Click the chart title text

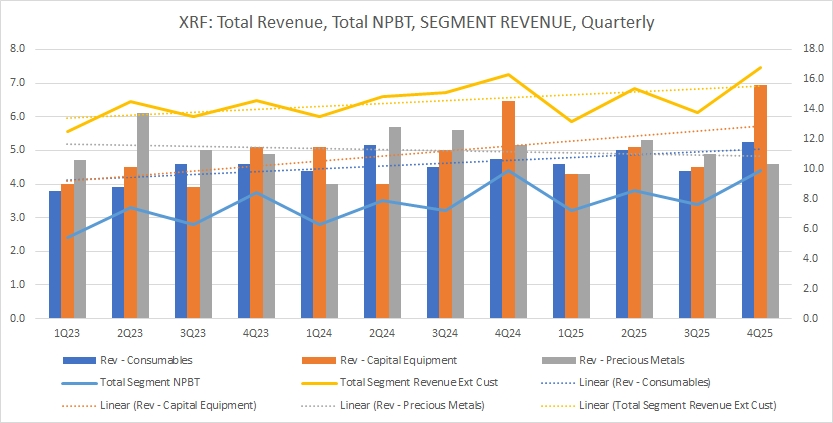tap(416, 22)
